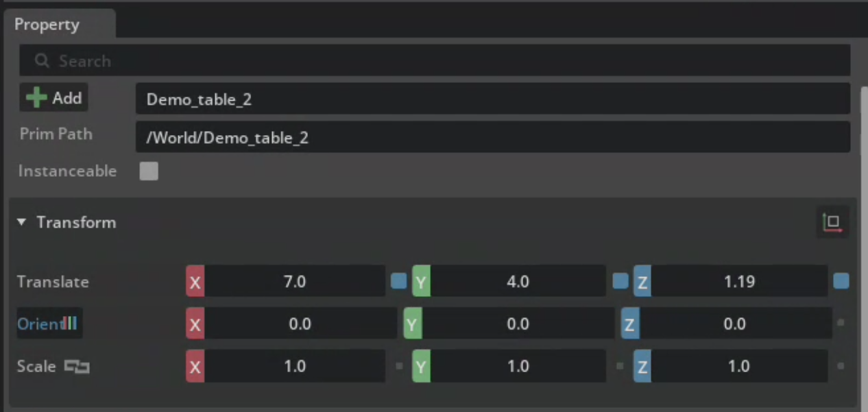This screenshot has width=868, height=412.
Task: Click the Translate X value field
Action: pos(294,282)
